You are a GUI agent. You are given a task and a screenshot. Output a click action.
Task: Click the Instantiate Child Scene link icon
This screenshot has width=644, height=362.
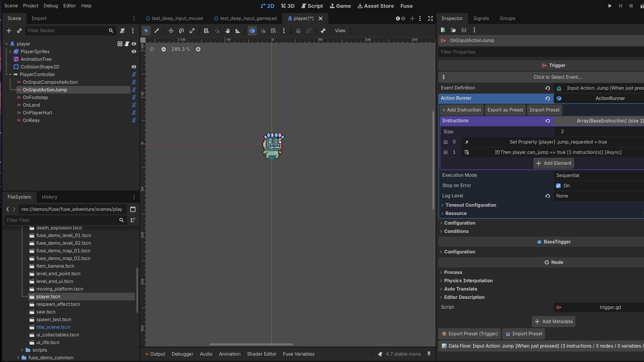(19, 31)
